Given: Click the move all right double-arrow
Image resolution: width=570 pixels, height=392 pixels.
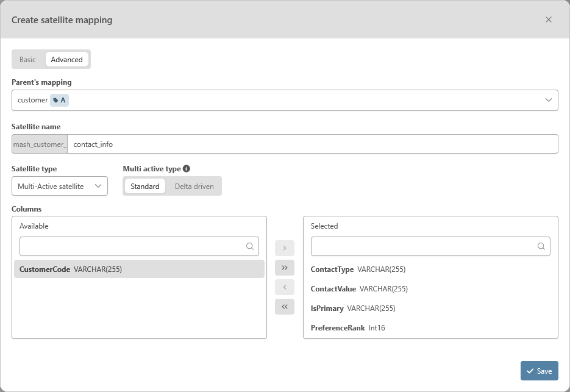Looking at the screenshot, I should 285,268.
